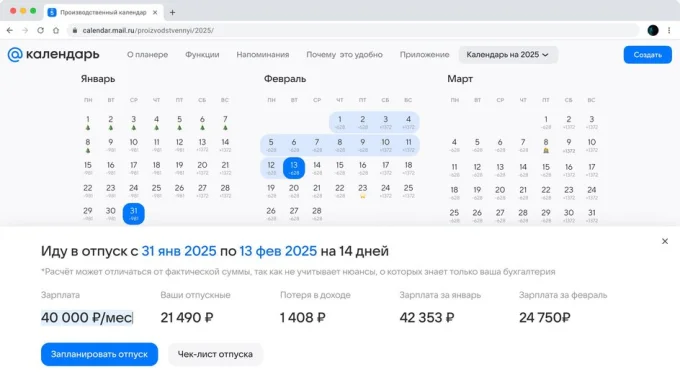Open Почему это удобно section
Viewport: 680px width, 382px height.
(x=344, y=55)
